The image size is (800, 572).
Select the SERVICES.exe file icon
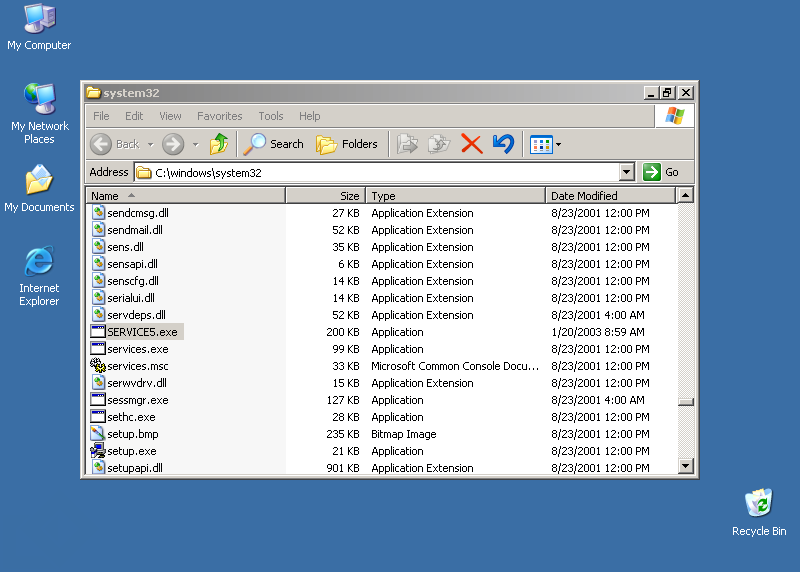(98, 332)
